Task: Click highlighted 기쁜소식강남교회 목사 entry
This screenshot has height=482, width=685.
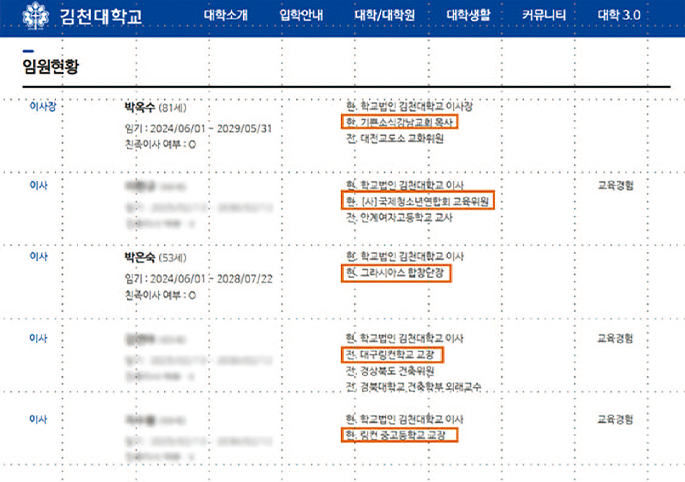Action: tap(399, 121)
